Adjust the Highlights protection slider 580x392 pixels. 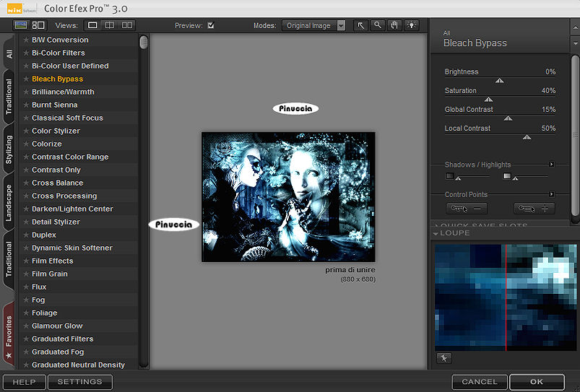[x=516, y=178]
